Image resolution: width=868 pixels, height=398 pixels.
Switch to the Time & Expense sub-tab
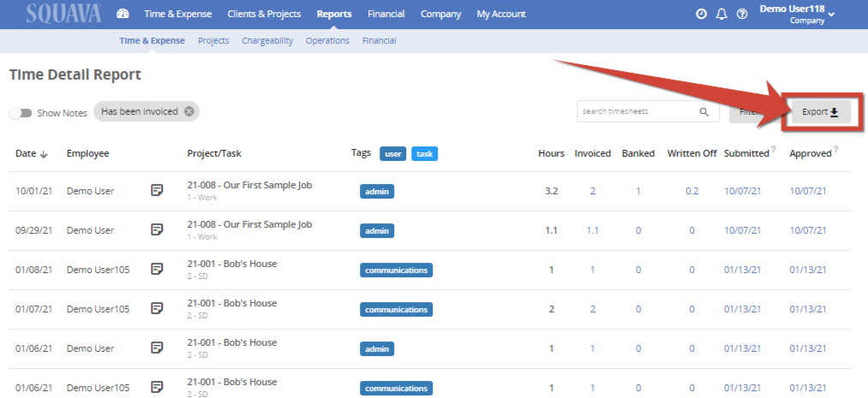[153, 41]
